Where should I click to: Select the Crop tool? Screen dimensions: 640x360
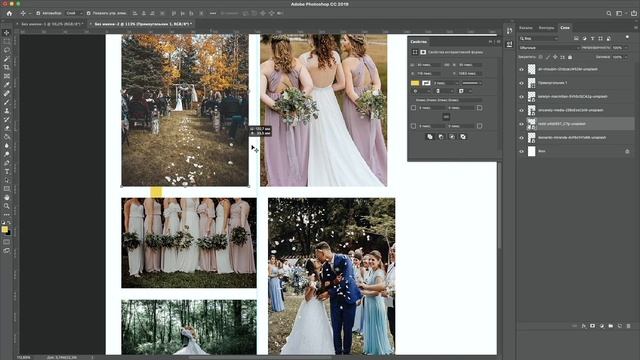click(7, 67)
